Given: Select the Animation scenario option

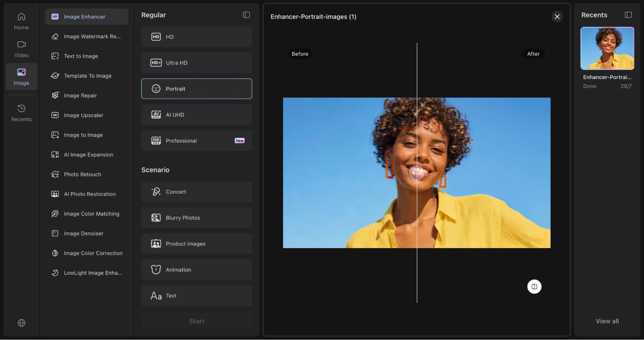Looking at the screenshot, I should (x=197, y=270).
